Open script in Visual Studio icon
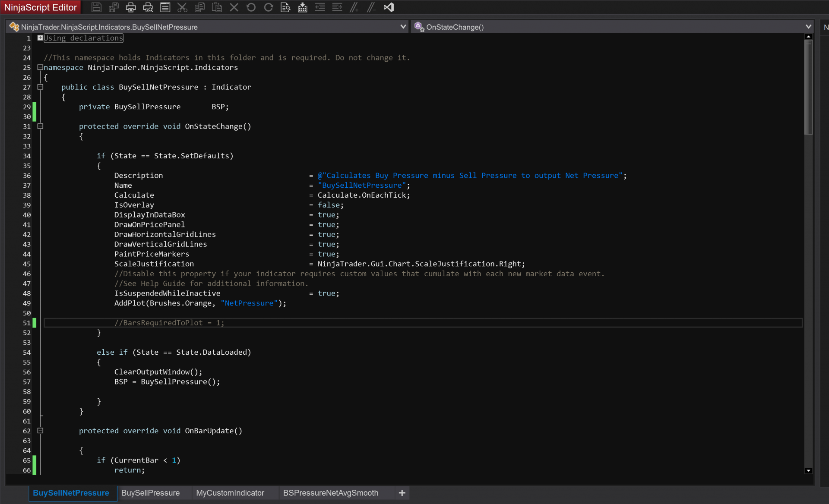This screenshot has width=829, height=504. click(x=389, y=7)
